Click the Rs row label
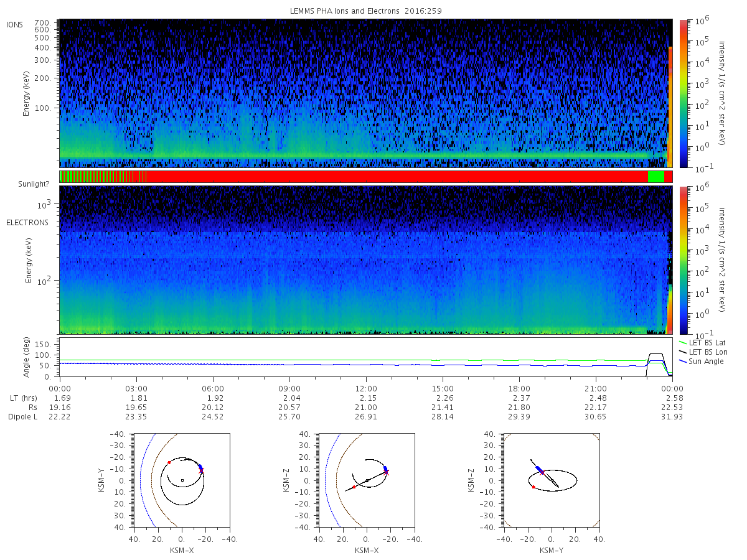The image size is (747, 560). 32,408
